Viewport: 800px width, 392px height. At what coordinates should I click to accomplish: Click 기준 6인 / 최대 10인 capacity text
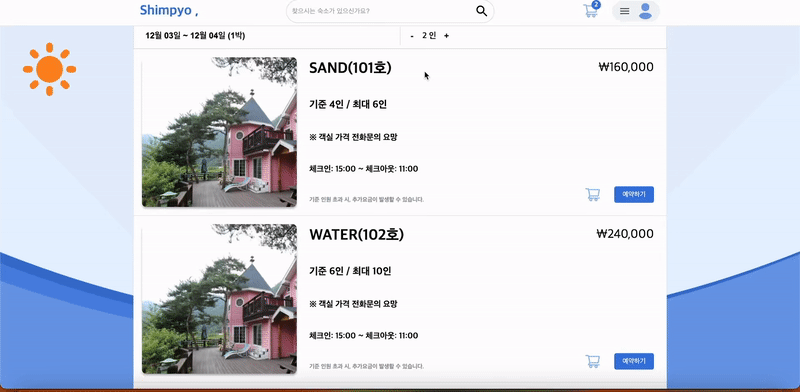coord(350,271)
